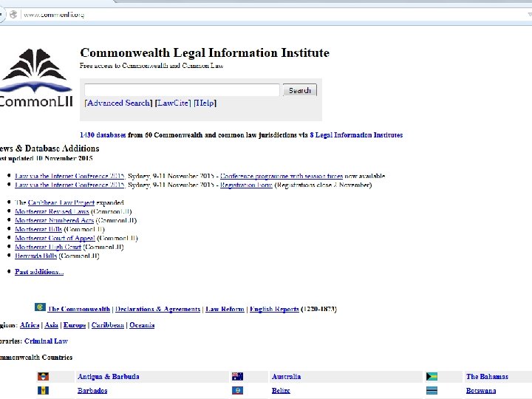This screenshot has height=399, width=532.
Task: Select the Caribbean region link
Action: tap(108, 324)
